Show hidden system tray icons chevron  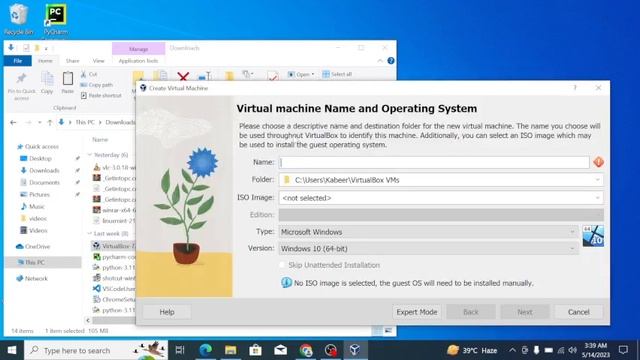point(512,350)
